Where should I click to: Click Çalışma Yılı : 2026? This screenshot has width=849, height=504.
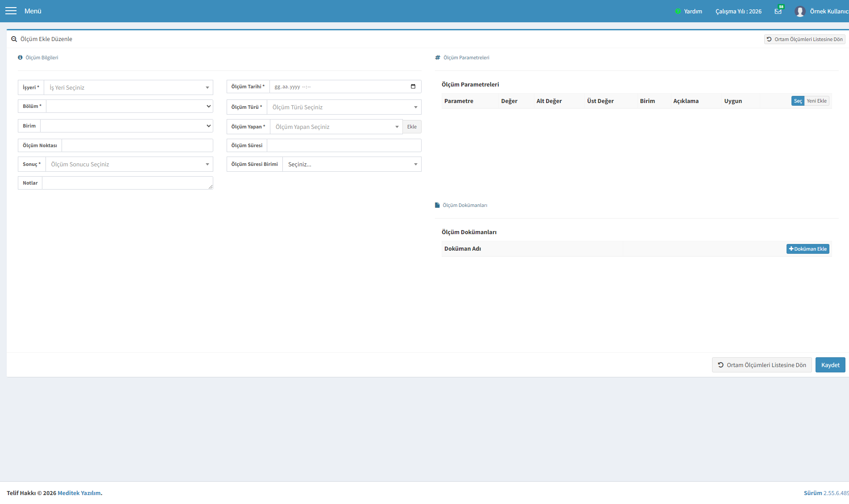point(738,12)
